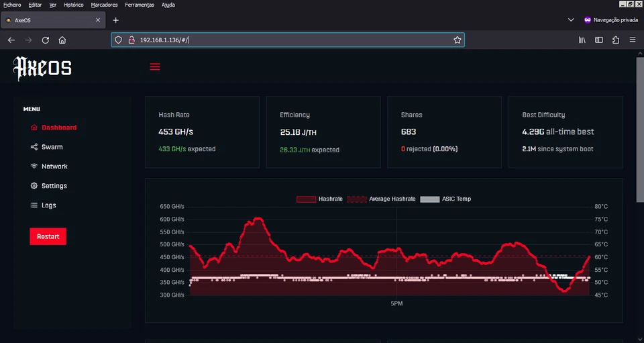Image resolution: width=644 pixels, height=343 pixels.
Task: Click the page vertical scrollbar thumb
Action: coord(640,130)
